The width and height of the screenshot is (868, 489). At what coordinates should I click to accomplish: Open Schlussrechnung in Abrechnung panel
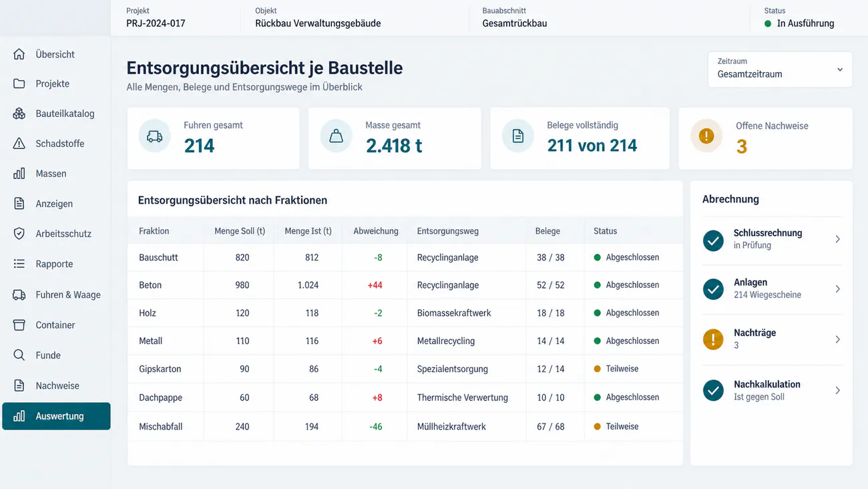tap(772, 239)
